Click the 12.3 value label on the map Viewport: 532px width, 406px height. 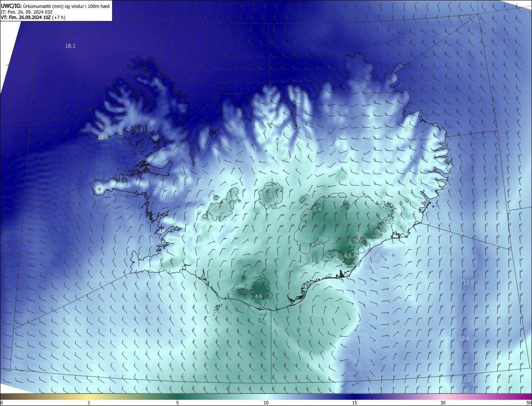point(465,379)
